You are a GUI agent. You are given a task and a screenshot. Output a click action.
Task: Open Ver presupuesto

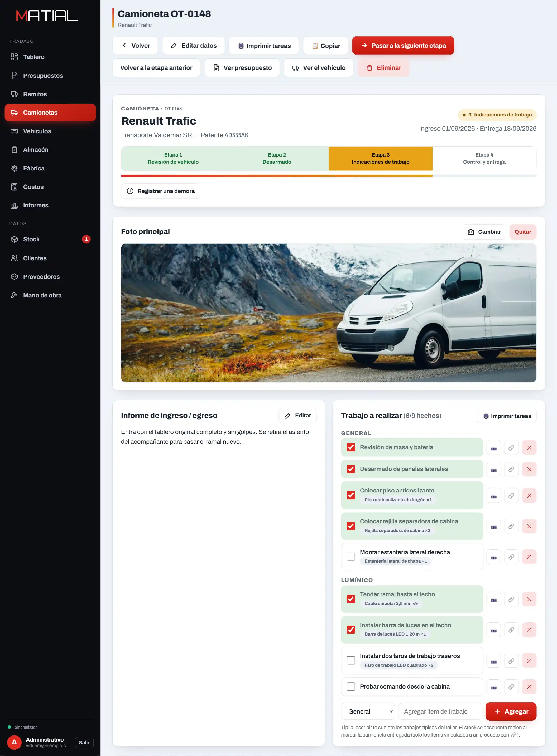242,68
